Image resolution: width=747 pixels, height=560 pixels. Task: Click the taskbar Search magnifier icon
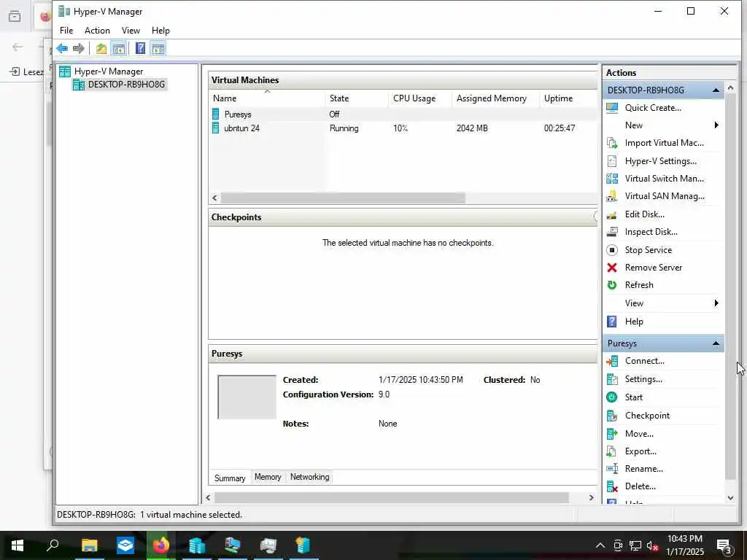tap(53, 545)
